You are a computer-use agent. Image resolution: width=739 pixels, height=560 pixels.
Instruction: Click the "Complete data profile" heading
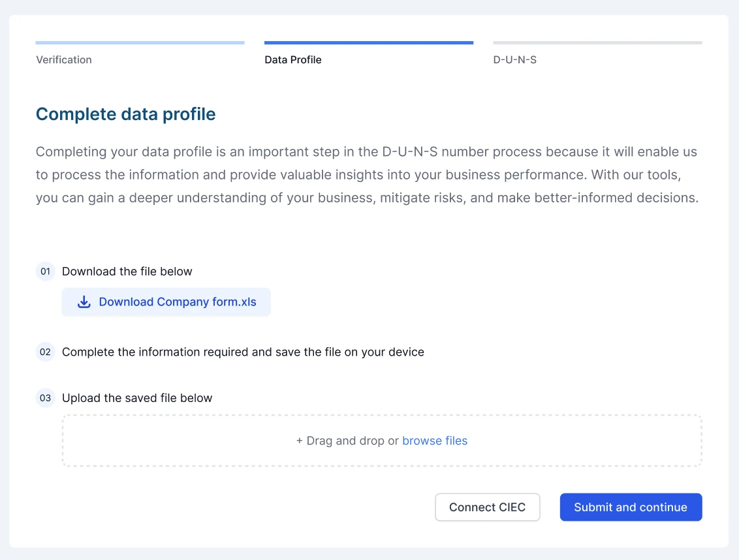point(126,114)
